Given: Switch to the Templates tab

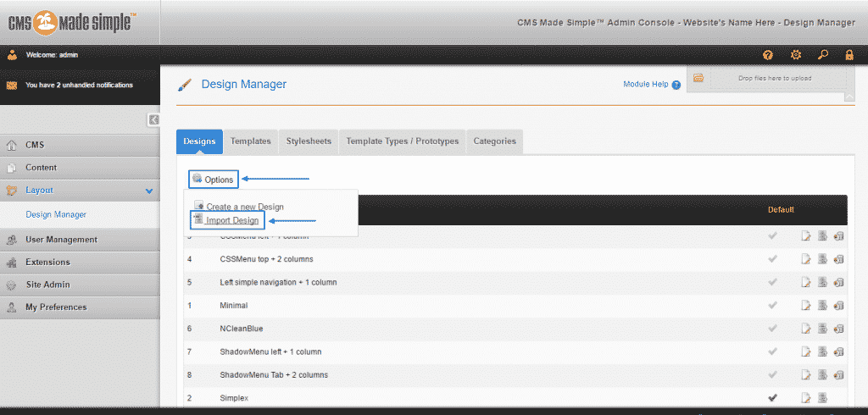Looking at the screenshot, I should pyautogui.click(x=251, y=141).
